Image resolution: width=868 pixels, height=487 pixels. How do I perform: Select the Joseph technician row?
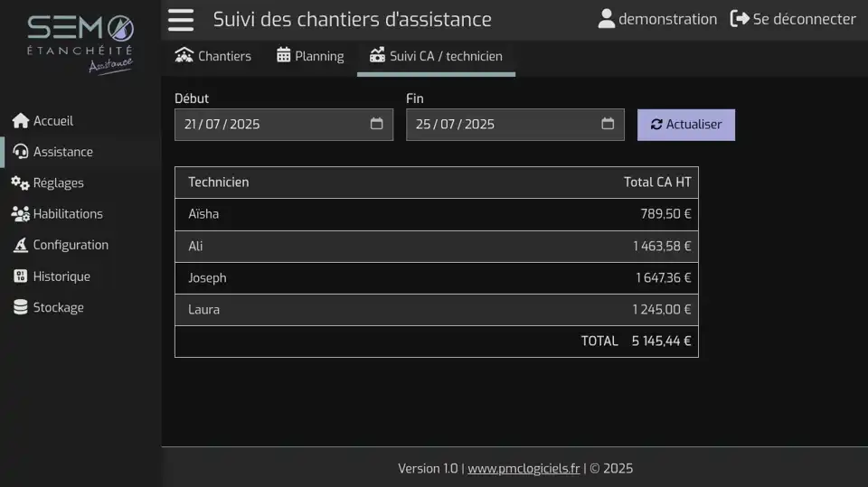pyautogui.click(x=436, y=278)
